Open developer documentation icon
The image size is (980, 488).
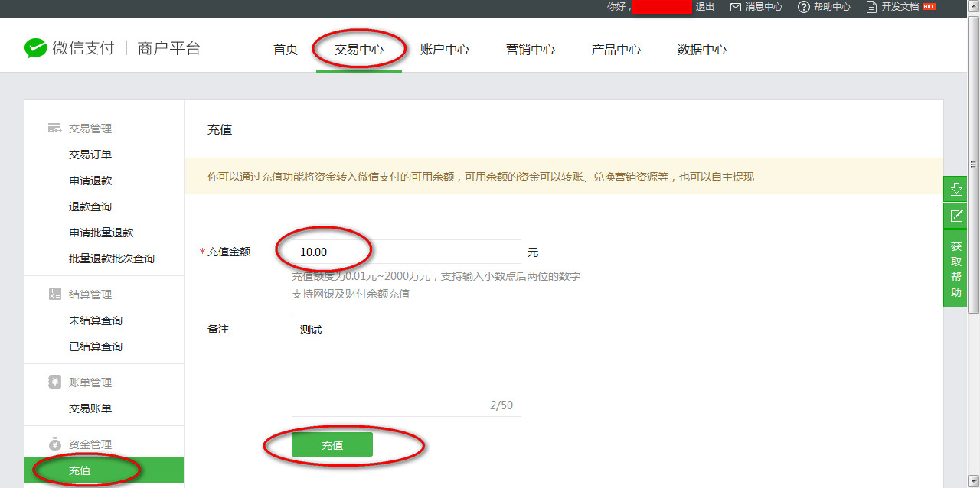pyautogui.click(x=871, y=7)
